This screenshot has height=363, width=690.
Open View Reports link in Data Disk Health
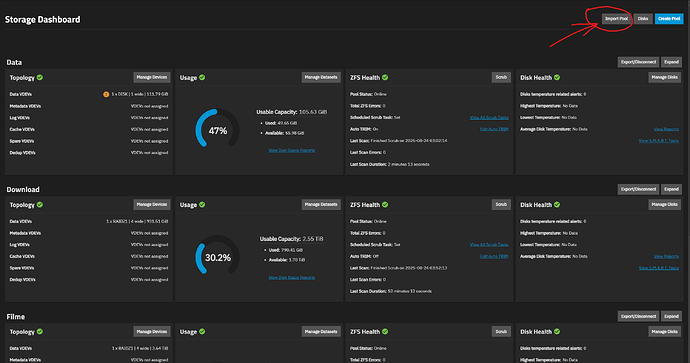click(666, 129)
